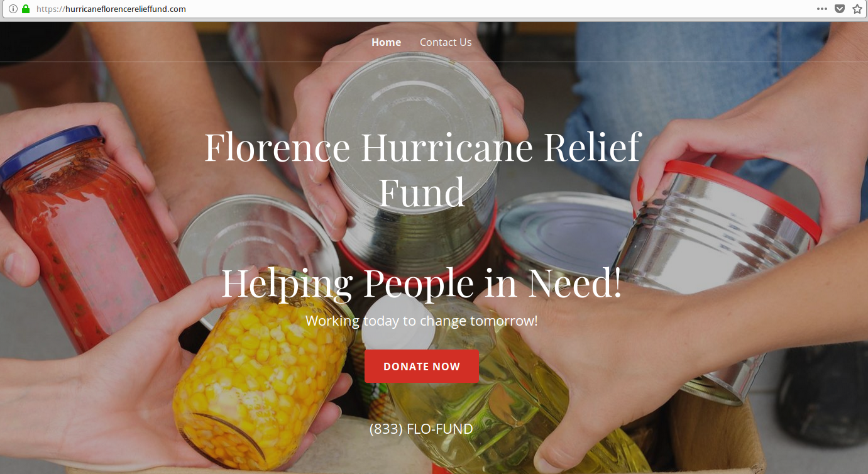This screenshot has height=474, width=868.
Task: Click the red DONATE NOW button
Action: [422, 367]
